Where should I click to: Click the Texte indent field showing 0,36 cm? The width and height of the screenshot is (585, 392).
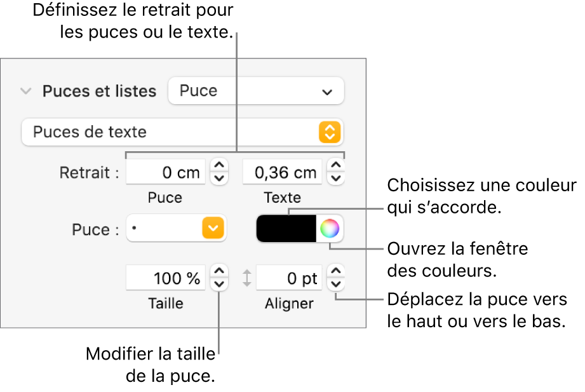pos(282,172)
